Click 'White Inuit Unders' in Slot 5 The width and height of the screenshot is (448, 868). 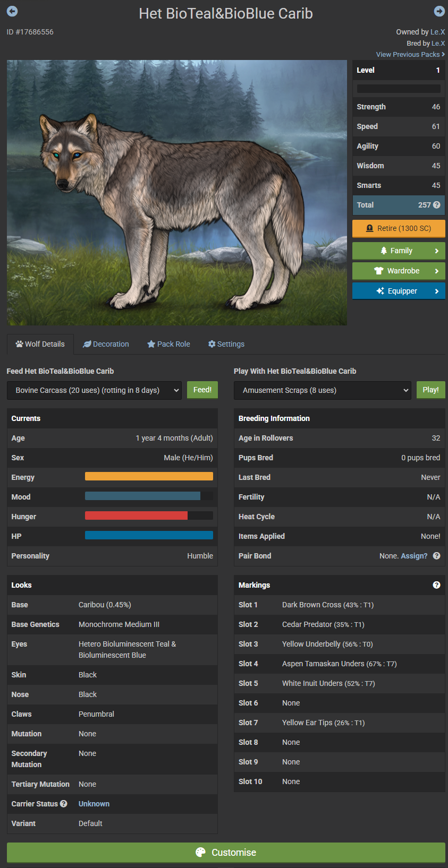312,683
